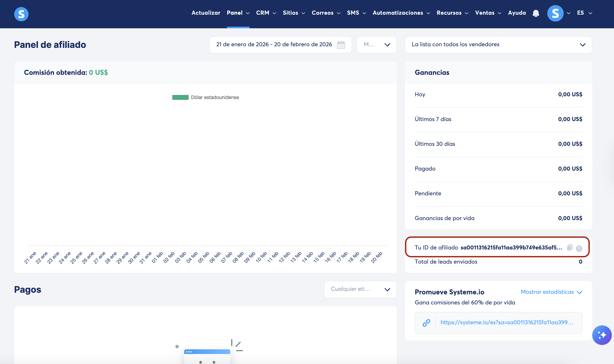Toggle Dólar estadounidense legend series
Viewport: 614px width, 364px height.
205,97
